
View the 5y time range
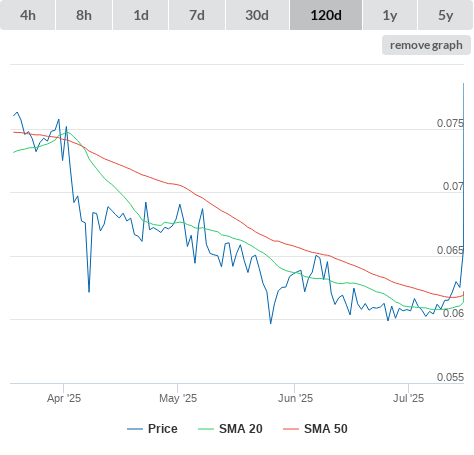pos(445,15)
